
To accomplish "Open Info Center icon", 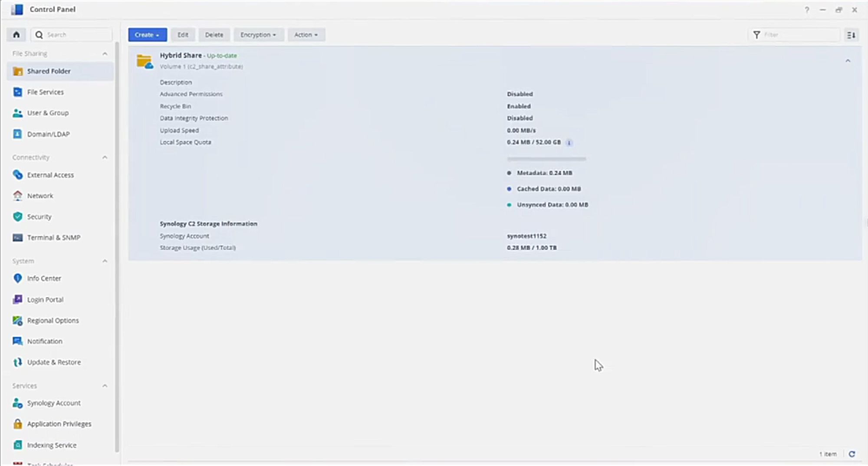I will click(18, 278).
